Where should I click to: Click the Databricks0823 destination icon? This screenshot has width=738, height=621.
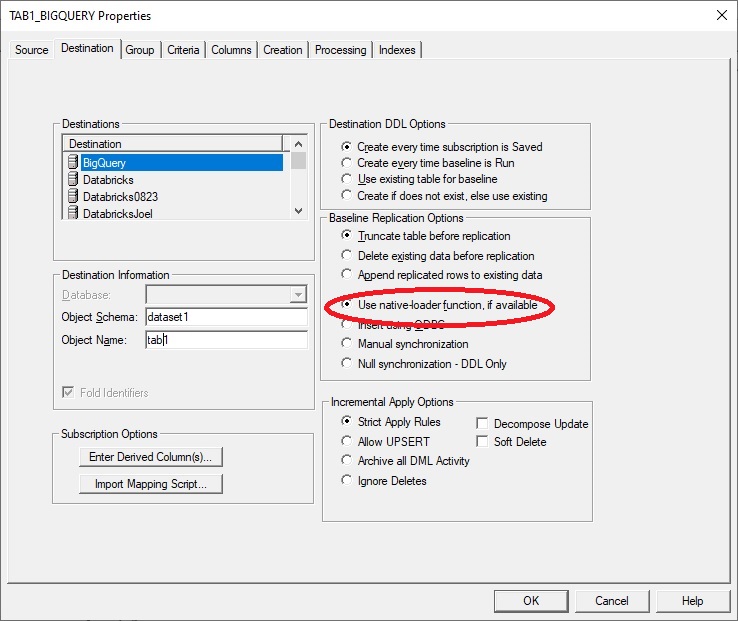pos(73,196)
